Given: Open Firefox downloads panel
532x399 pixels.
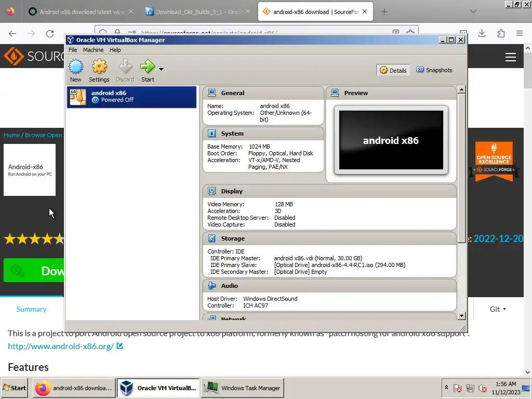Looking at the screenshot, I should click(482, 33).
